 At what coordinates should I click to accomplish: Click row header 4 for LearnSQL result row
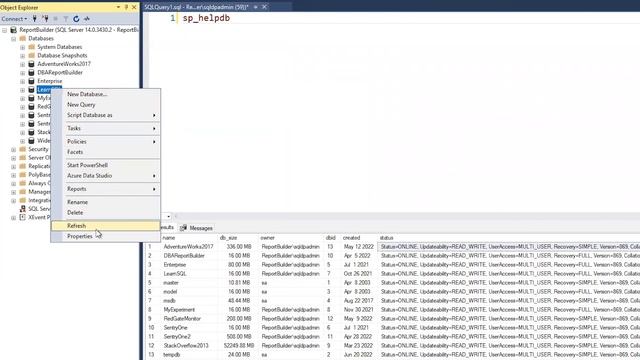pyautogui.click(x=153, y=274)
